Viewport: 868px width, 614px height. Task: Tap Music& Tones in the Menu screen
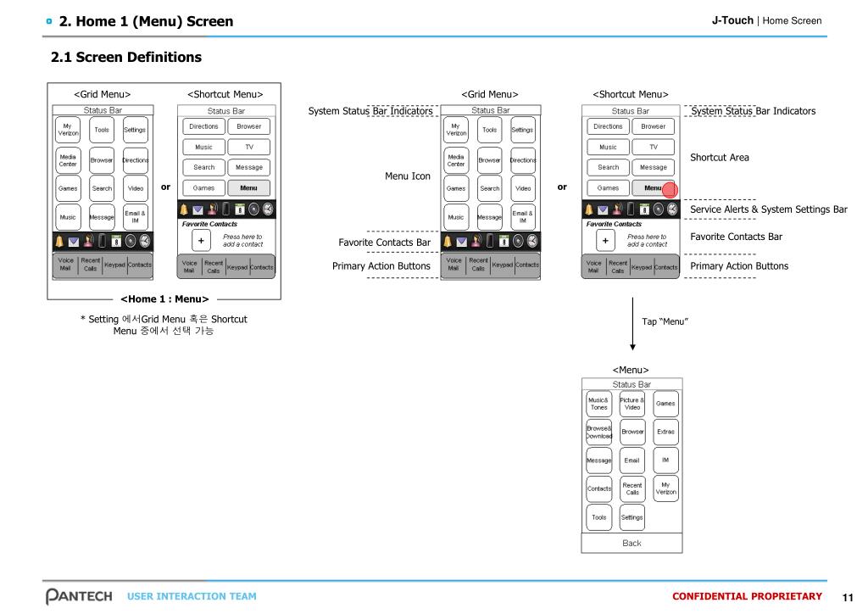[x=598, y=404]
